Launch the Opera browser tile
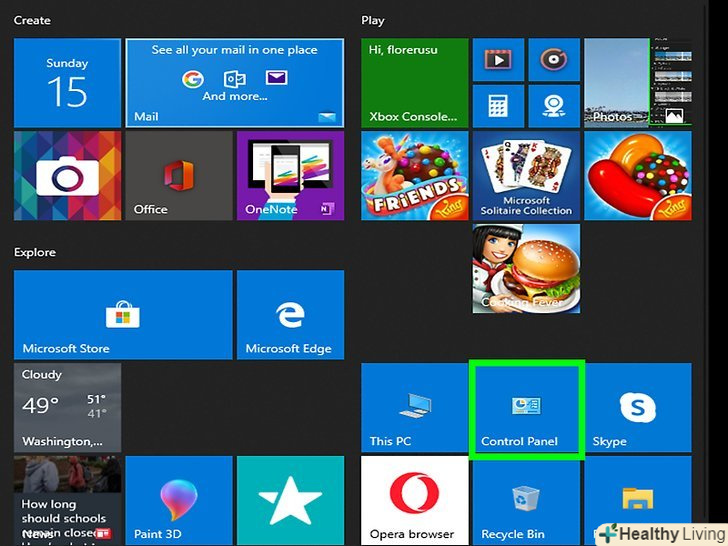The image size is (728, 546). point(415,500)
